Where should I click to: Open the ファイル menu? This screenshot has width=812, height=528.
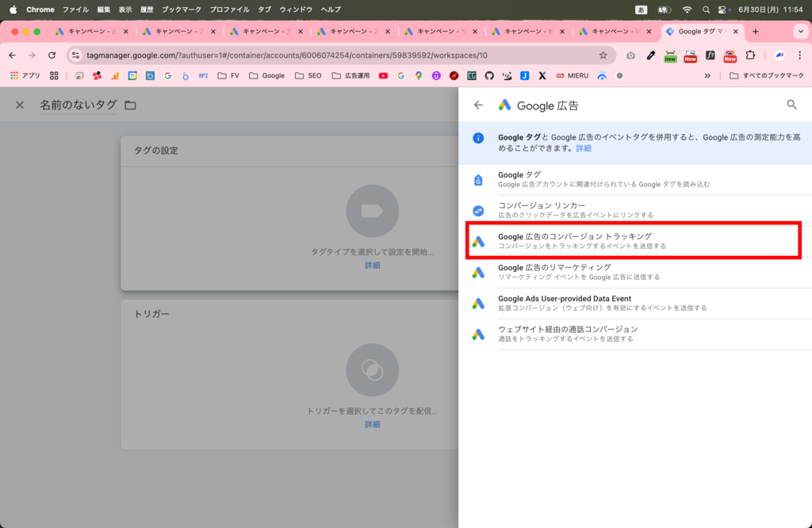(75, 10)
